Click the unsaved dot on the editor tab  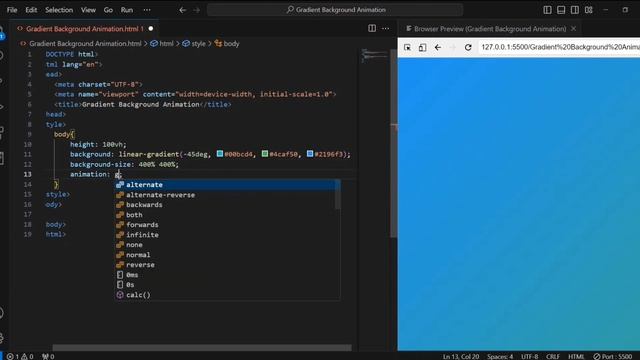[x=151, y=29]
